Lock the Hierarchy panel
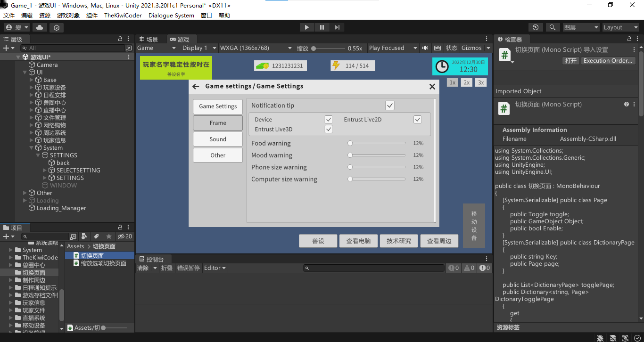This screenshot has width=644, height=342. pyautogui.click(x=120, y=39)
